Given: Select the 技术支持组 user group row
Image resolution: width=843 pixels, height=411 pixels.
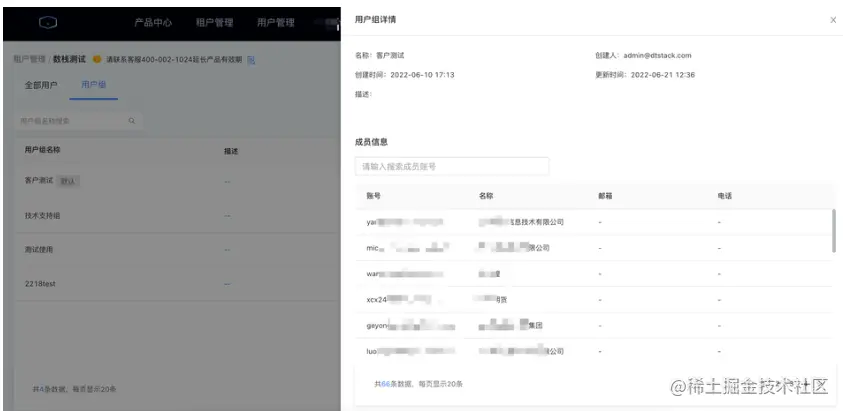Looking at the screenshot, I should [177, 216].
